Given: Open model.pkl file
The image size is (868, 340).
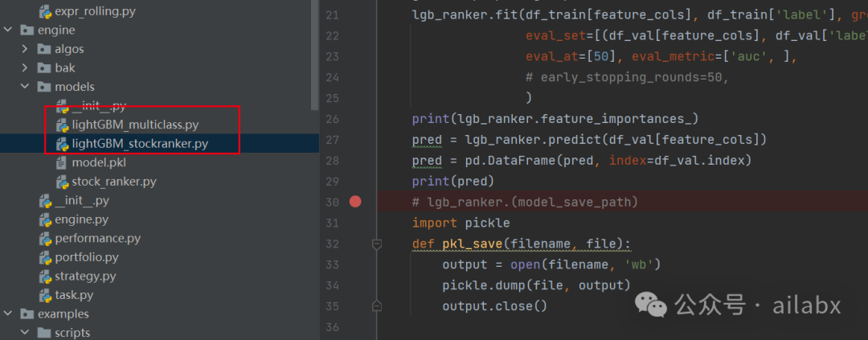Looking at the screenshot, I should pos(99,163).
